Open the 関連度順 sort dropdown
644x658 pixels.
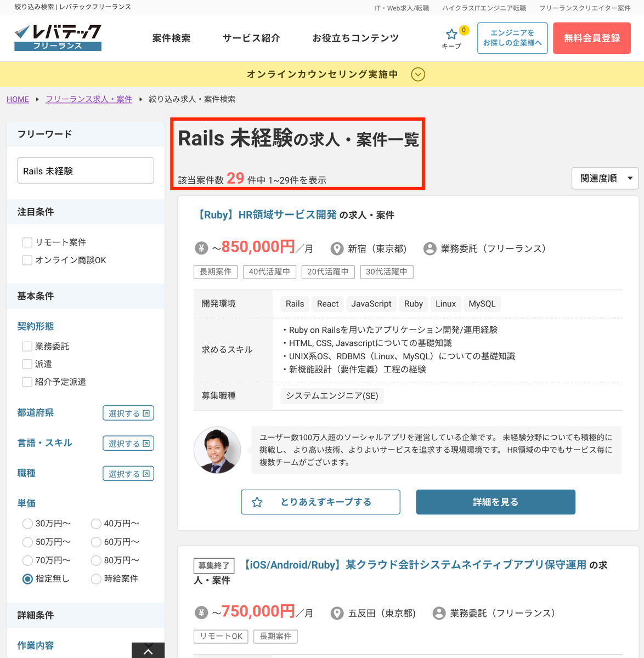605,178
